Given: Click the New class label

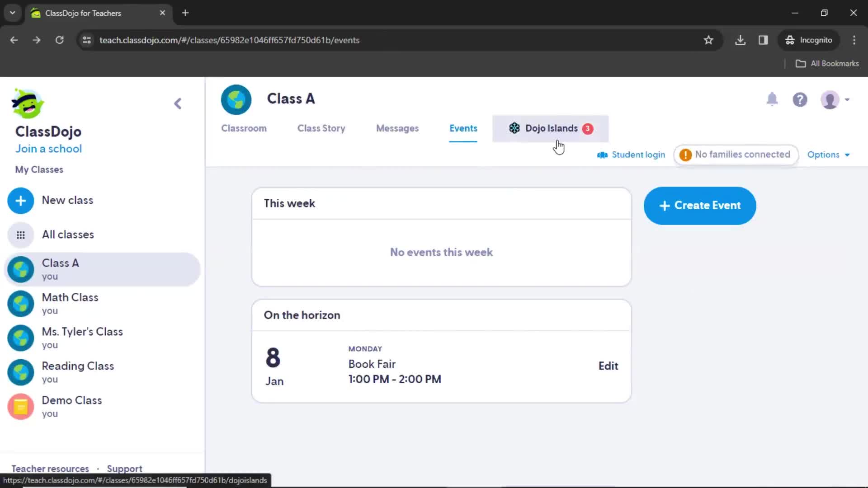Looking at the screenshot, I should coord(67,200).
